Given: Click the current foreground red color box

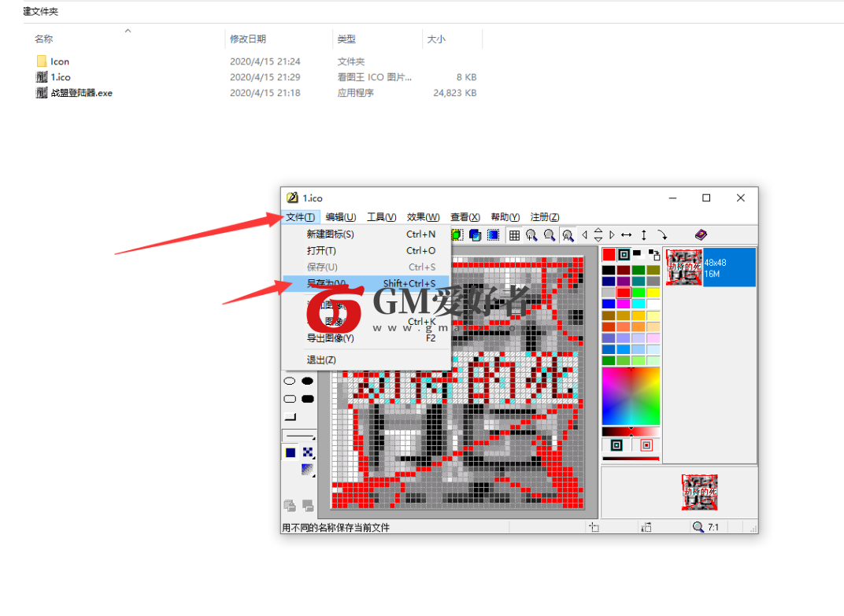Looking at the screenshot, I should [609, 254].
